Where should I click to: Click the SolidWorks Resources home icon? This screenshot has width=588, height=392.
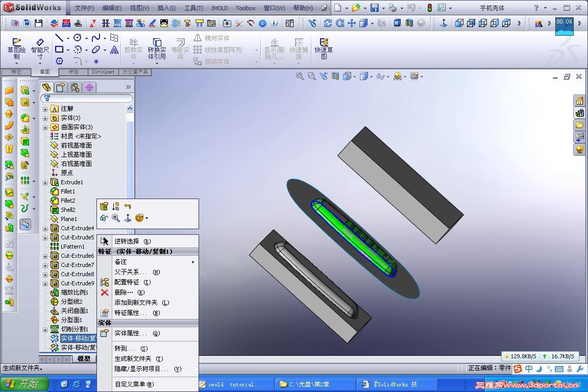pos(579,101)
